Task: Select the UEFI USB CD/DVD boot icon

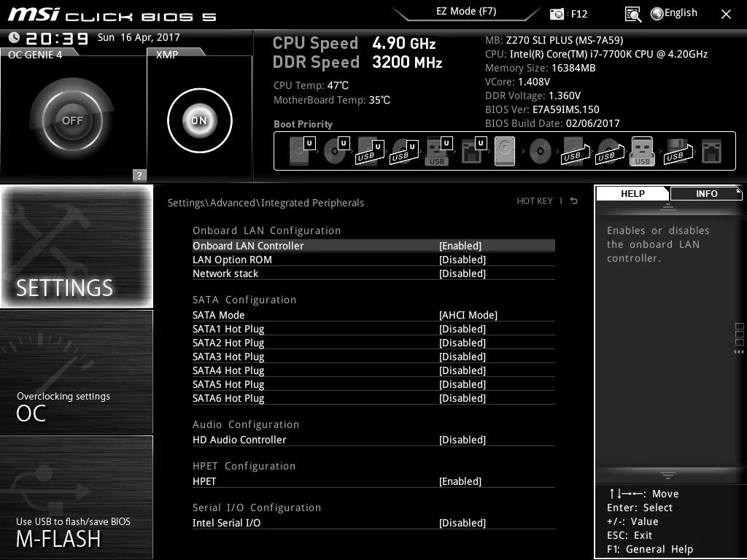Action: click(404, 151)
